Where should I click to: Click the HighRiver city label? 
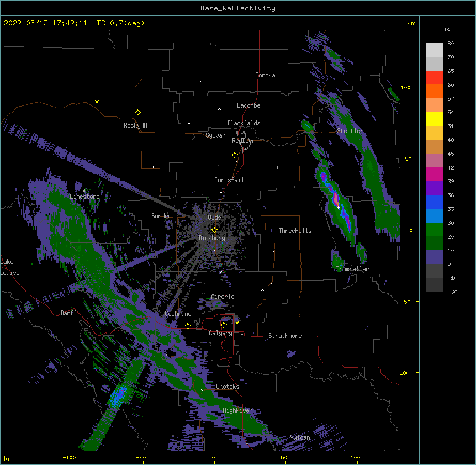pos(237,410)
